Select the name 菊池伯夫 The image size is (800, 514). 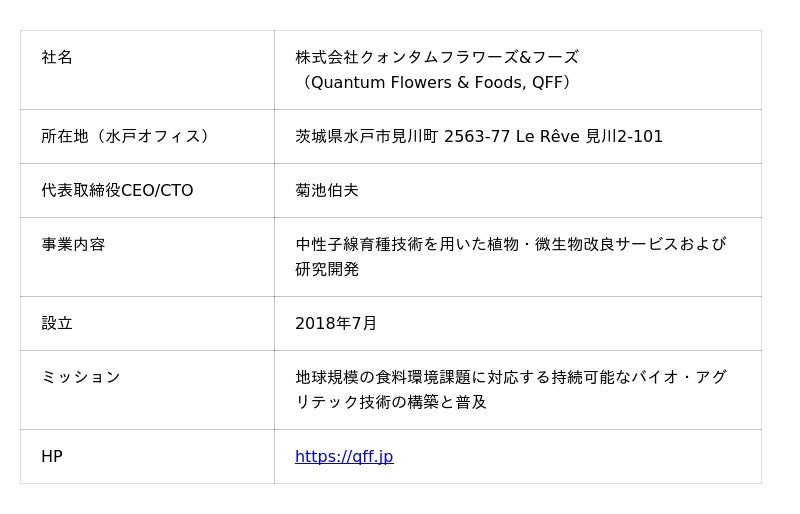click(x=326, y=191)
